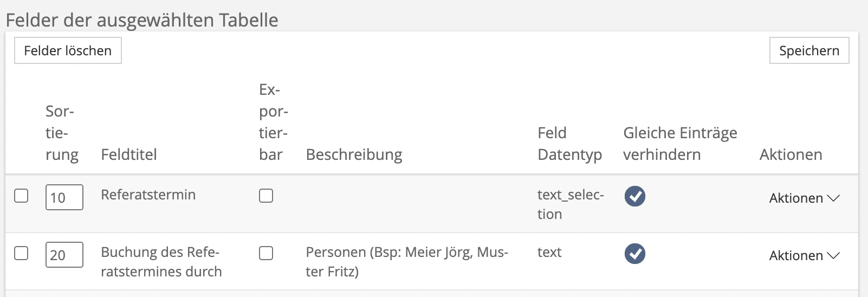Select the Buchung des Referatstermines row checkbox
The width and height of the screenshot is (868, 297).
(21, 253)
